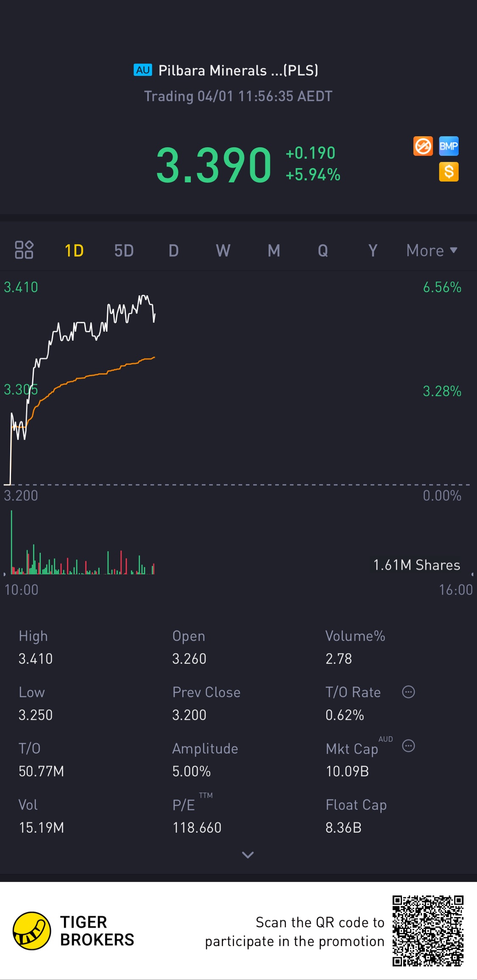Expand more stock details with chevron
Image resolution: width=477 pixels, height=980 pixels.
(248, 855)
